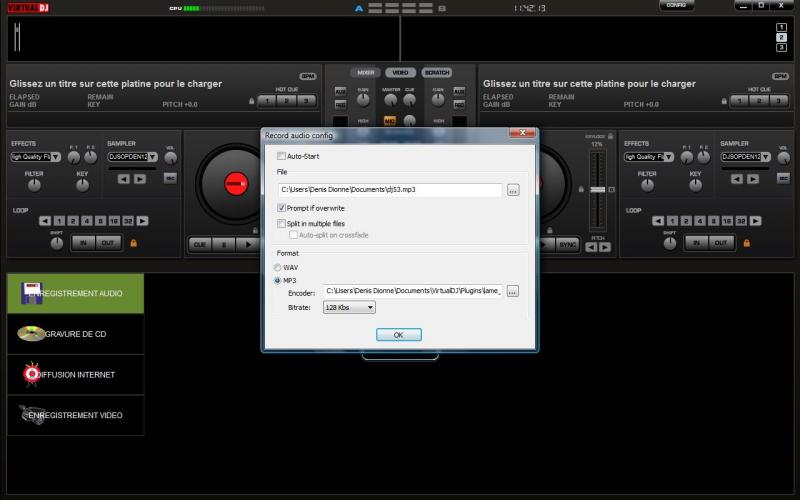
Task: Select skin layout 2
Action: [781, 37]
